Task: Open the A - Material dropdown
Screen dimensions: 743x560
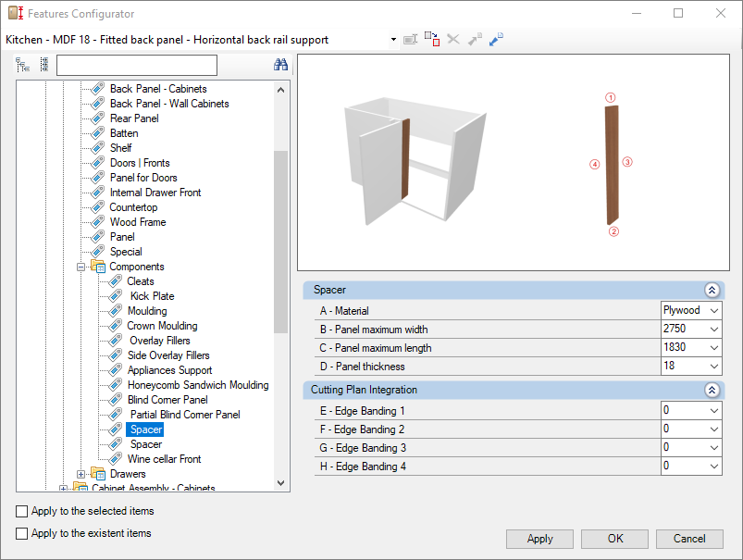Action: (714, 311)
